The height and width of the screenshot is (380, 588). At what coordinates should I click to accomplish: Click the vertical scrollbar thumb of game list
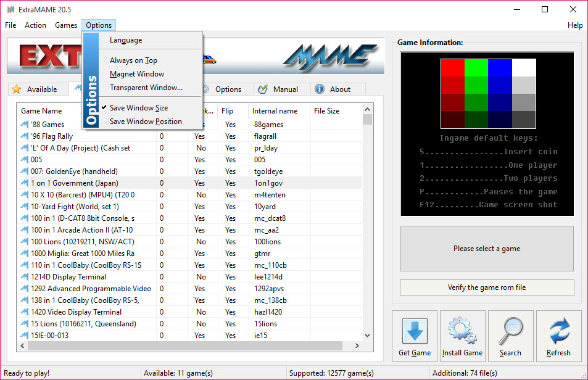(368, 119)
